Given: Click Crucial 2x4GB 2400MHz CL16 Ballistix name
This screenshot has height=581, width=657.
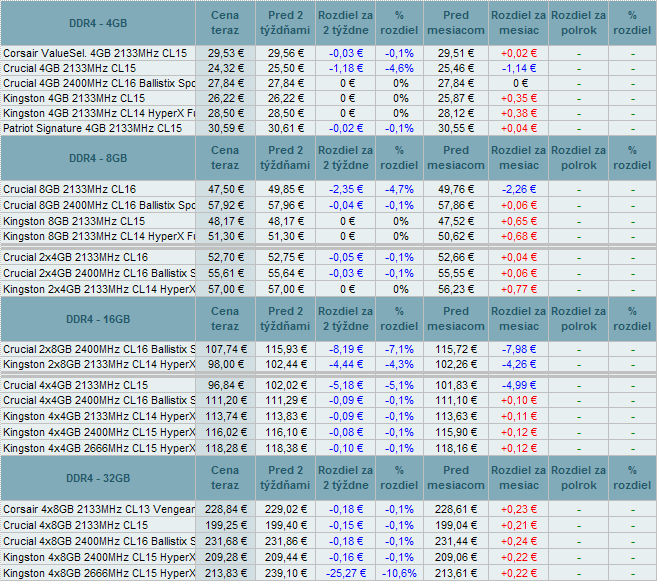Looking at the screenshot, I should click(x=99, y=273).
